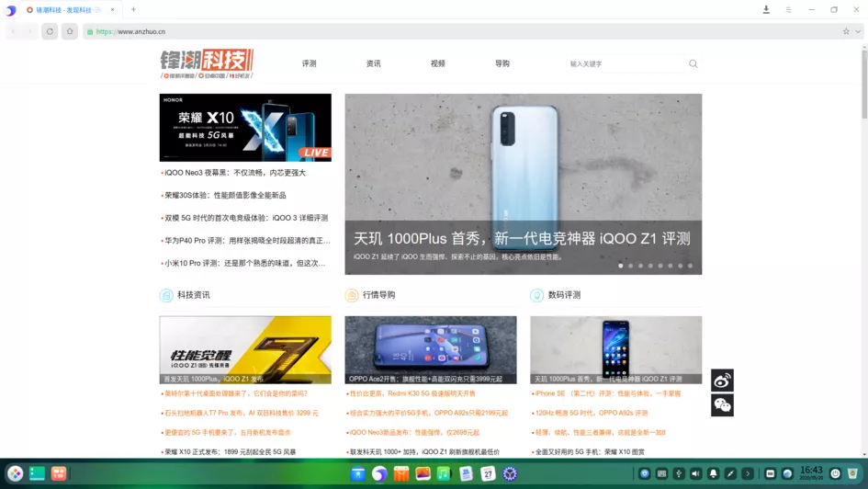Open the 天玑 1000Plus iQOO Z1 评测 headline
Screen dimensions: 868x489
[x=522, y=239]
